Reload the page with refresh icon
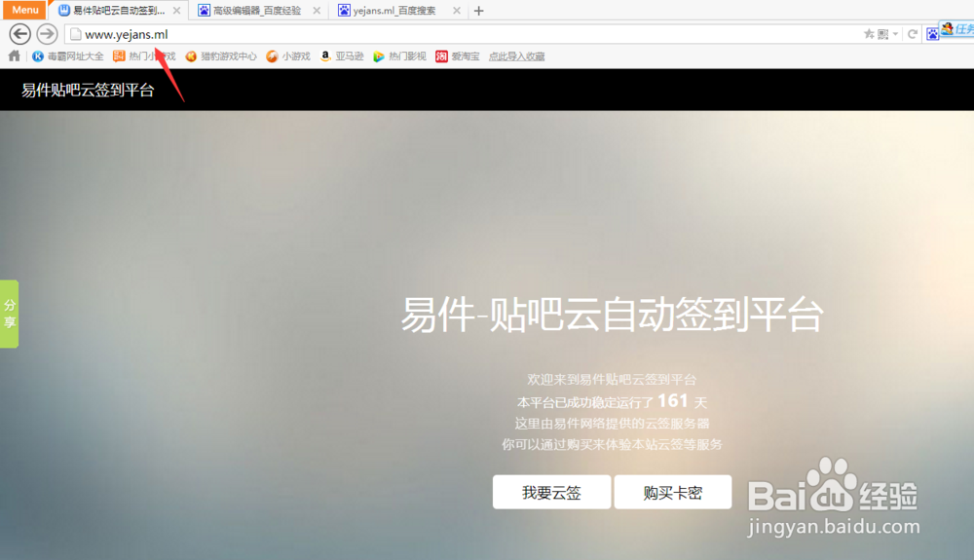The height and width of the screenshot is (560, 974). (x=913, y=34)
